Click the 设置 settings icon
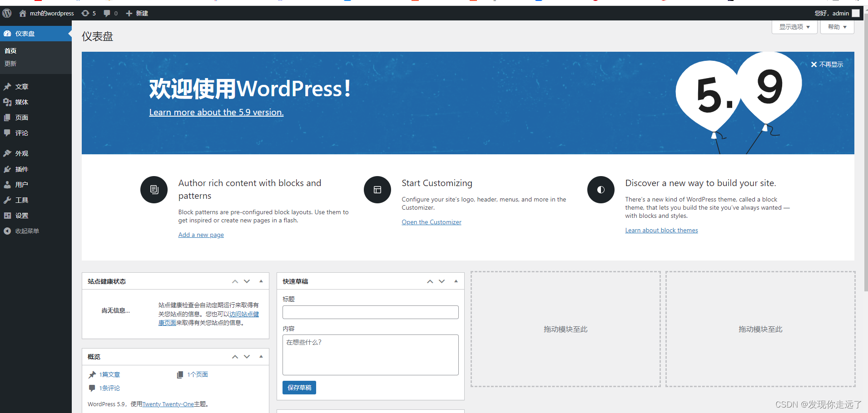Image resolution: width=868 pixels, height=413 pixels. tap(7, 216)
